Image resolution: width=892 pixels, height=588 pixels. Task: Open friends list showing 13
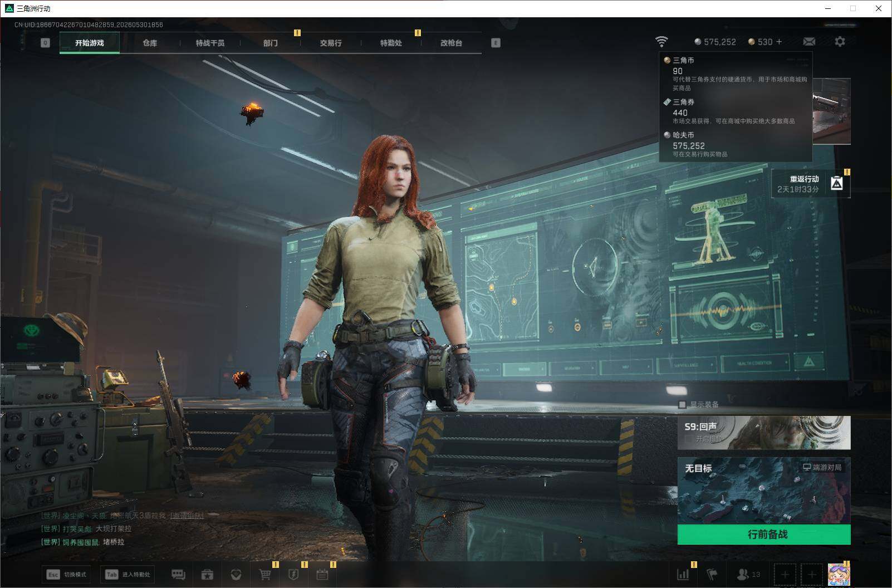click(748, 574)
